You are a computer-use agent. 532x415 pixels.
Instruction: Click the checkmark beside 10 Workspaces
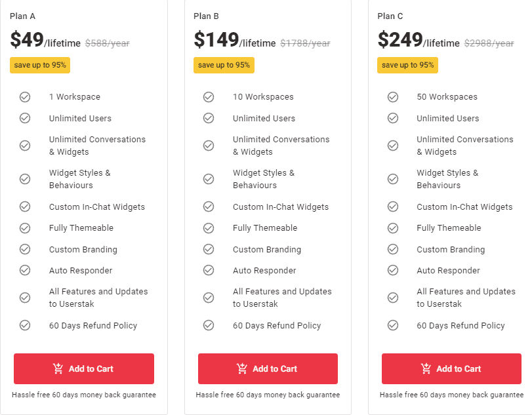coord(209,96)
